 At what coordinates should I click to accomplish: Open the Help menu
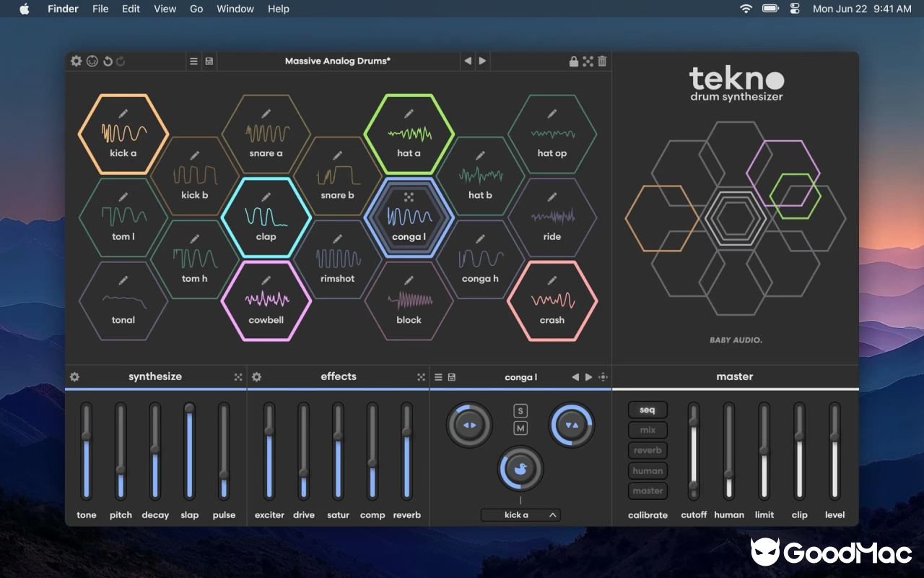click(x=279, y=9)
